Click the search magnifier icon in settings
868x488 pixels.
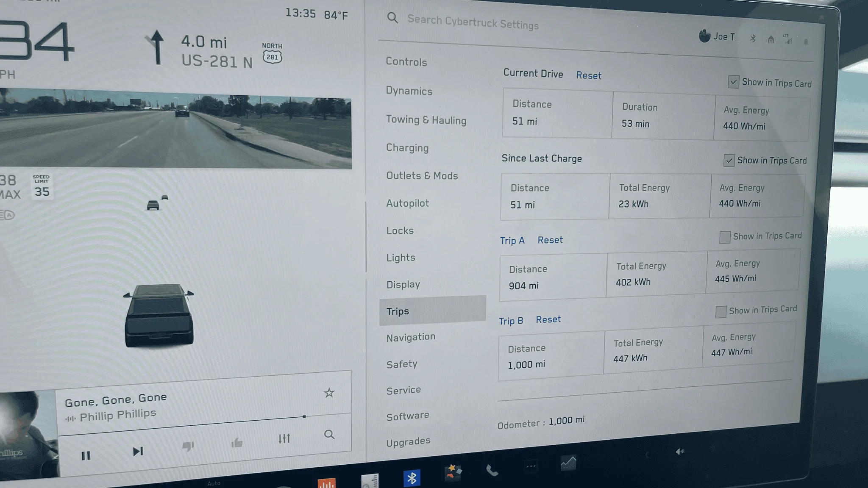[x=392, y=18]
